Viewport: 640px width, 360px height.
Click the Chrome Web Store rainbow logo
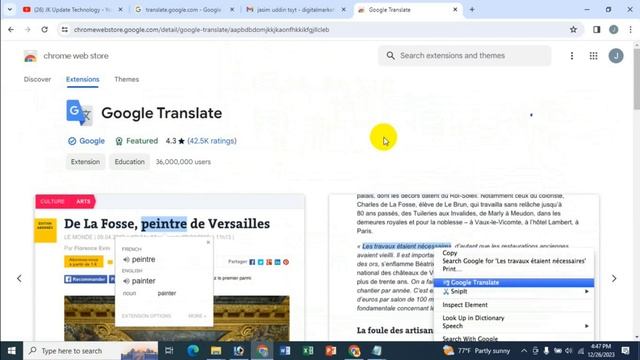coord(30,56)
